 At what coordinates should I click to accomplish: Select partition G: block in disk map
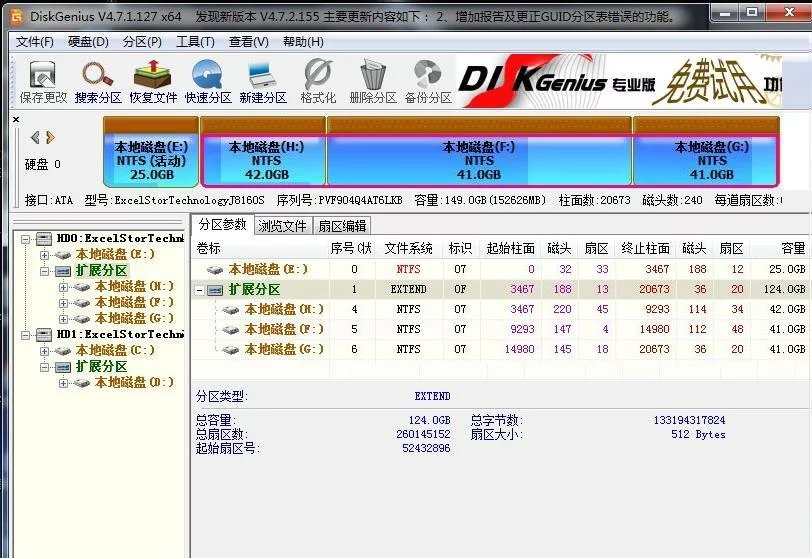click(x=706, y=152)
